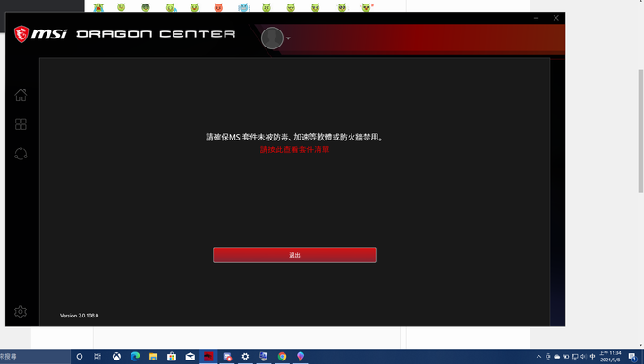Open Task View in taskbar
The height and width of the screenshot is (364, 644).
tap(97, 356)
